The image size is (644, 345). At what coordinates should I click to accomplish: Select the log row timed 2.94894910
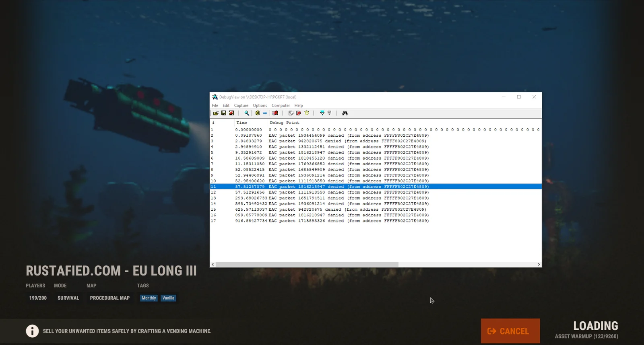tap(376, 147)
